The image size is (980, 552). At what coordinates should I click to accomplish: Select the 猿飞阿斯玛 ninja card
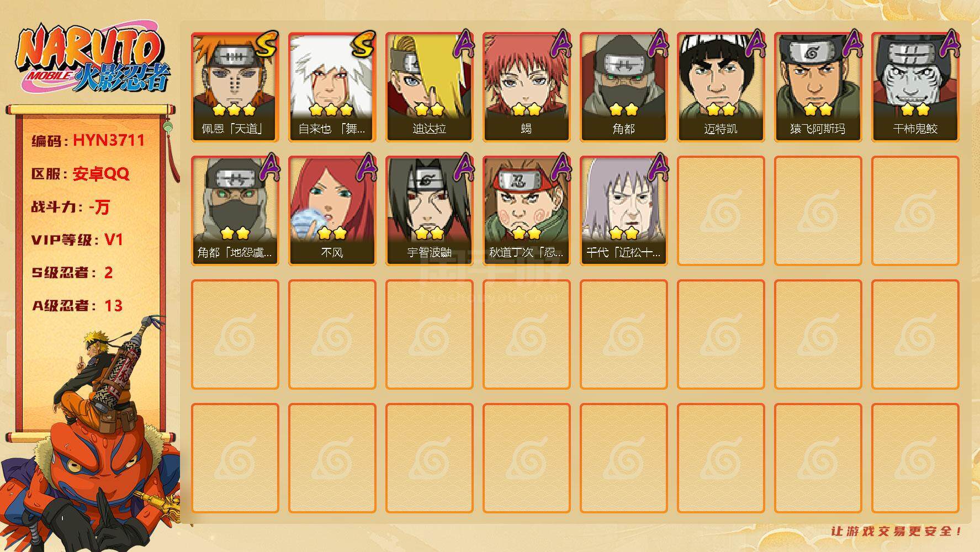(x=818, y=87)
